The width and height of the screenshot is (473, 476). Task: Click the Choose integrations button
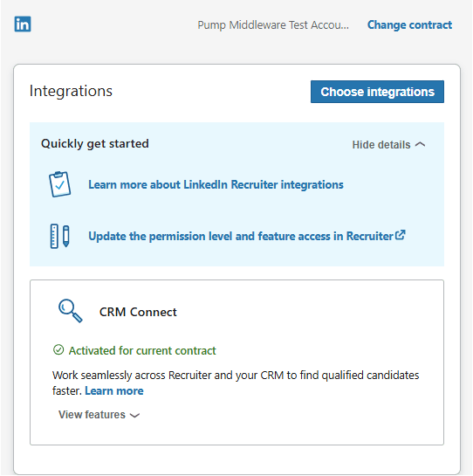point(377,92)
